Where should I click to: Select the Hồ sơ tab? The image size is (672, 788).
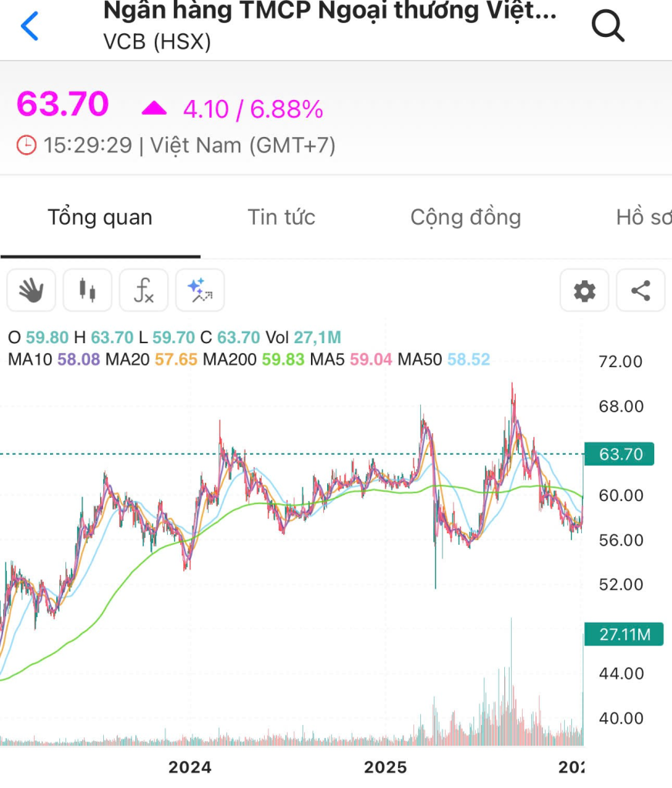tap(643, 217)
